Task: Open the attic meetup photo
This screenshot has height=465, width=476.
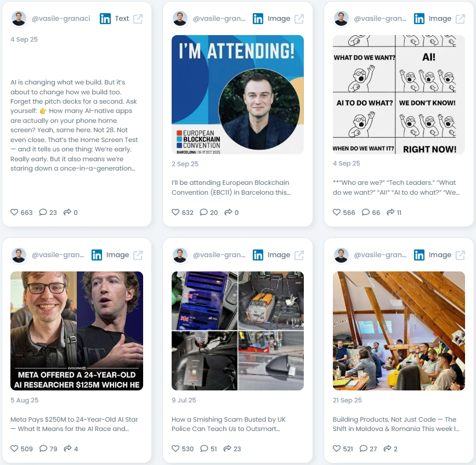Action: pos(399,331)
